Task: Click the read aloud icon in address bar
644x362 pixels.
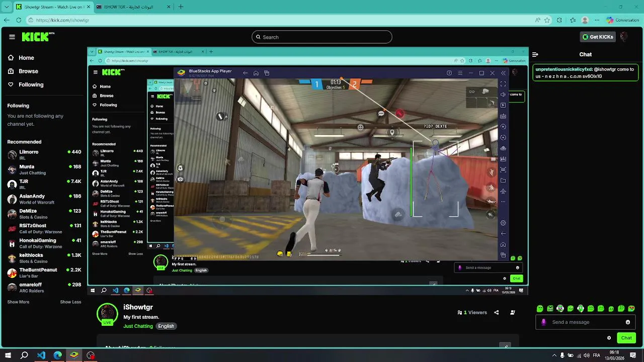Action: [x=538, y=20]
